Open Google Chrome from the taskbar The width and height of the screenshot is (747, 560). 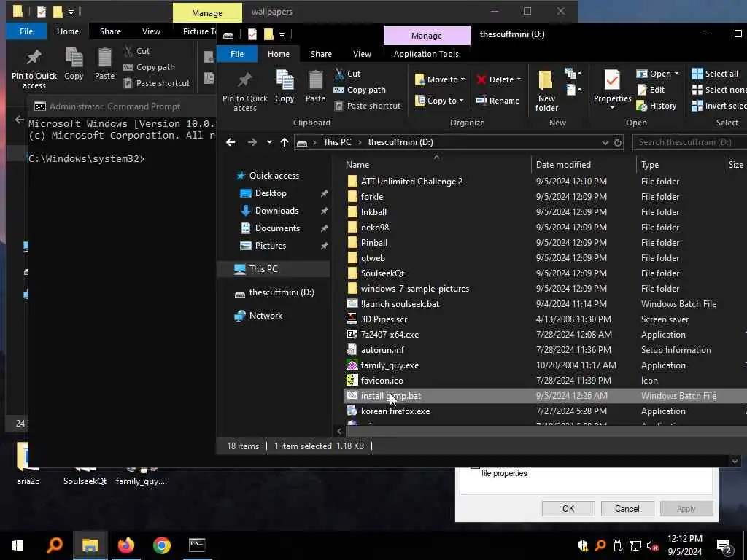[x=161, y=545]
